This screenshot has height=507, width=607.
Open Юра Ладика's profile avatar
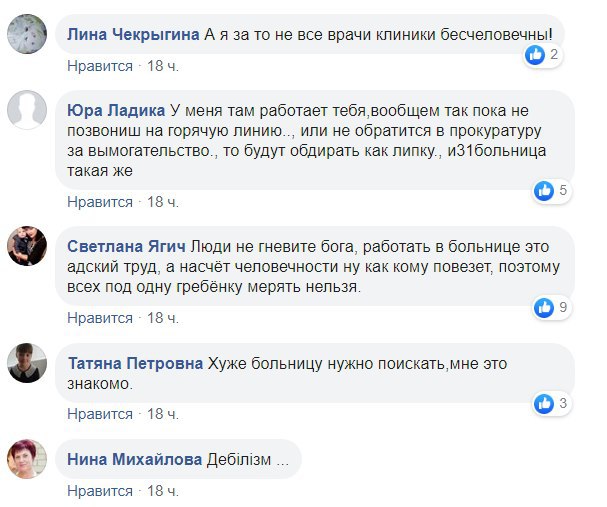tap(27, 112)
